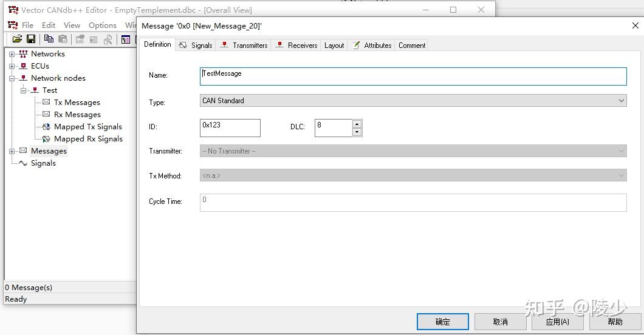
Task: Select the Mapped Tx Signals icon
Action: 46,127
